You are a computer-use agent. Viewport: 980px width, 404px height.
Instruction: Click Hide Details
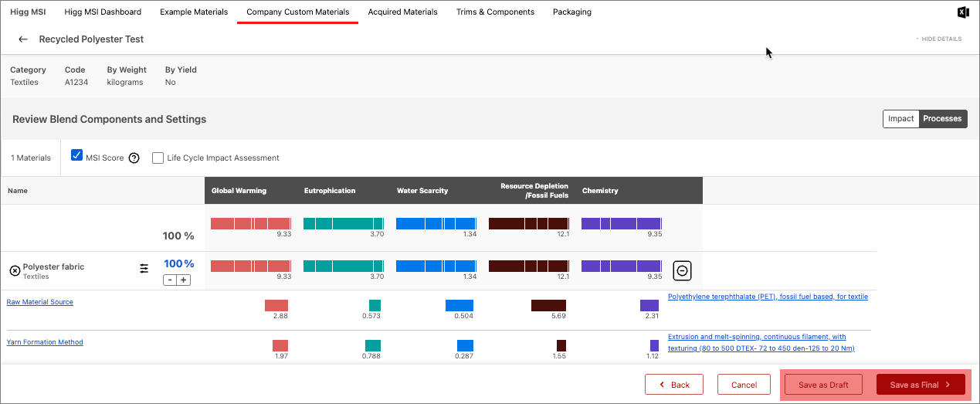[938, 39]
